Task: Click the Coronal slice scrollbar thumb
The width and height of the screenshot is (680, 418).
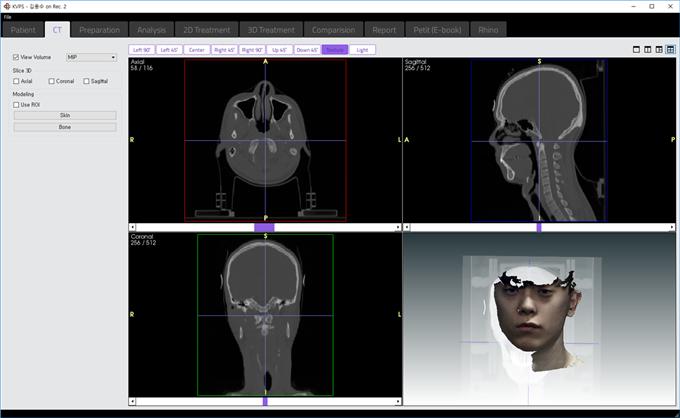Action: [x=265, y=402]
